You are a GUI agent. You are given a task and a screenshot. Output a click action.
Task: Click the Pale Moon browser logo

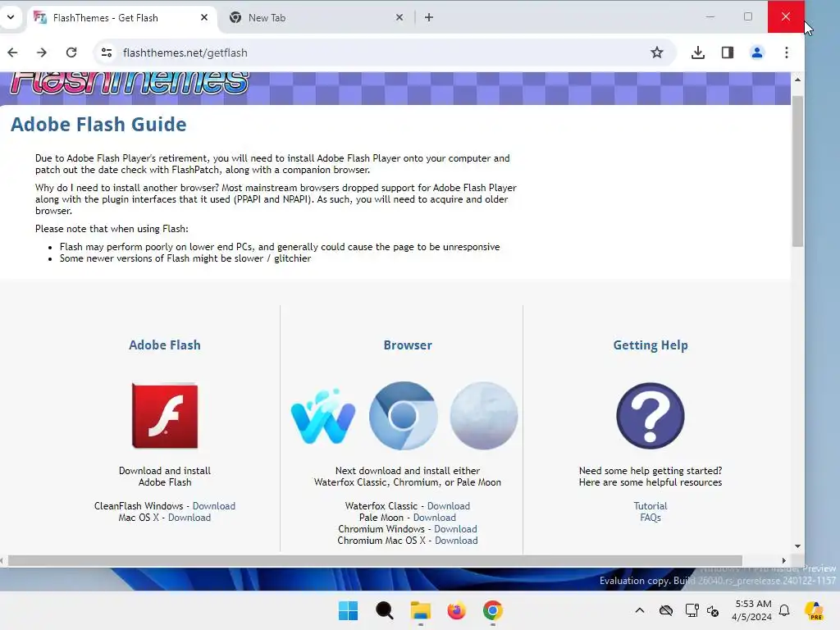coord(484,416)
